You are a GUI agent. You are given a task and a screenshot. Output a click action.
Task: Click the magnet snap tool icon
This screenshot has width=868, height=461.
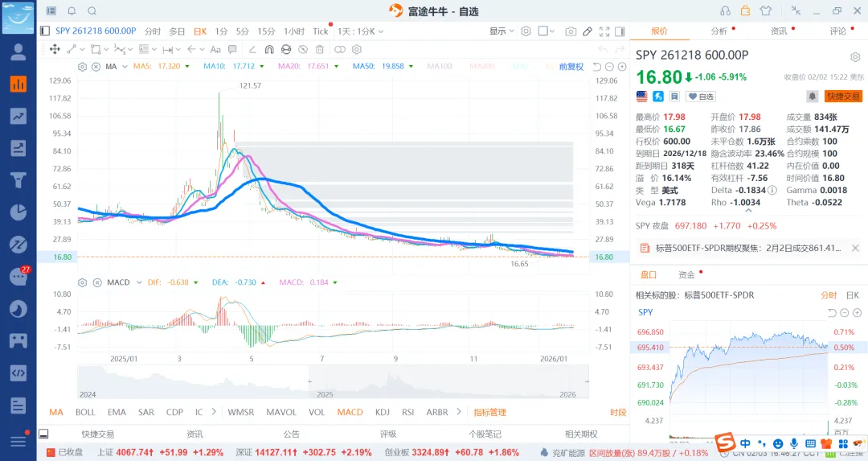pyautogui.click(x=269, y=49)
